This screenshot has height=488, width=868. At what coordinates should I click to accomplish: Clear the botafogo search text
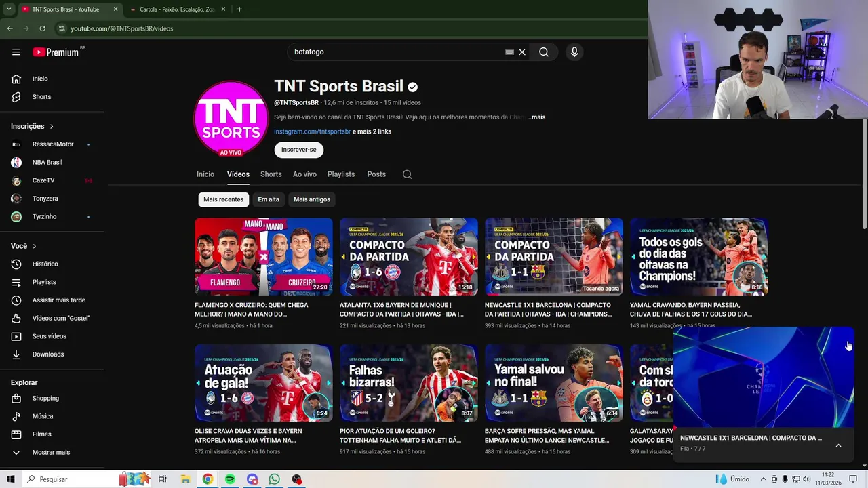click(522, 52)
